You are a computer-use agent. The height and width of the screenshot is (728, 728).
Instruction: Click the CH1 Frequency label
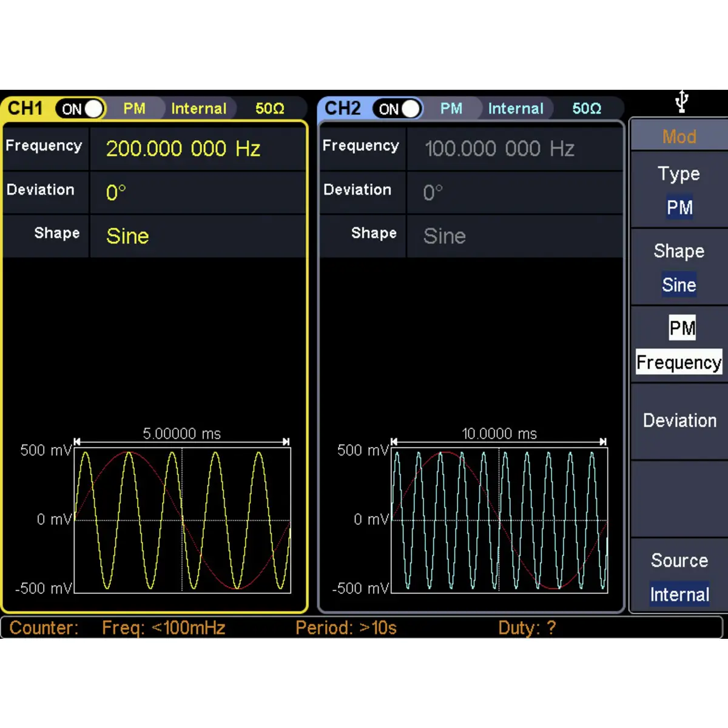pos(44,146)
